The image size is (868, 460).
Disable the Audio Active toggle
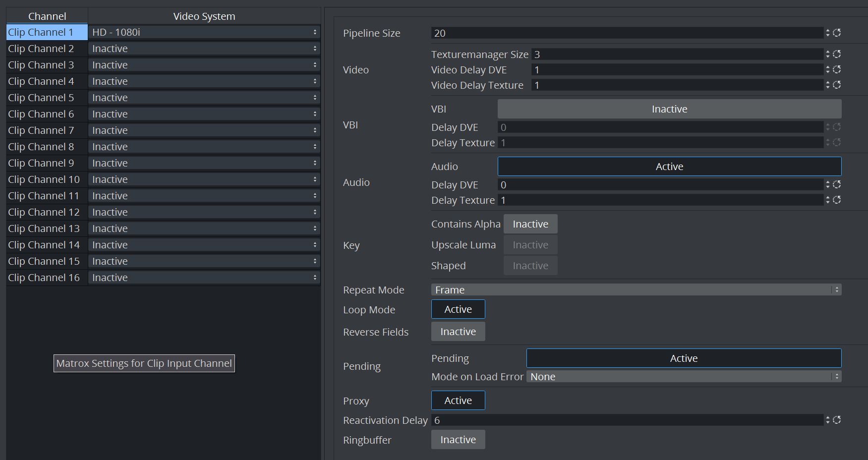tap(669, 167)
